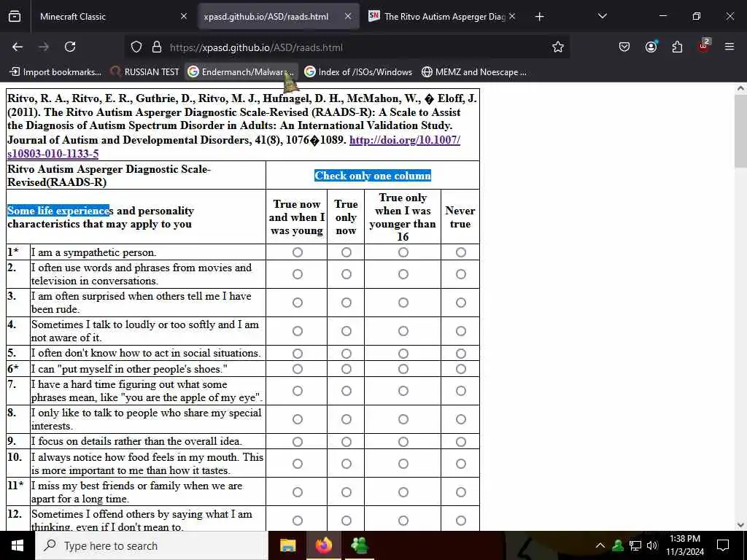747x560 pixels.
Task: Switch to the Minecraft Classic tab
Action: point(112,17)
